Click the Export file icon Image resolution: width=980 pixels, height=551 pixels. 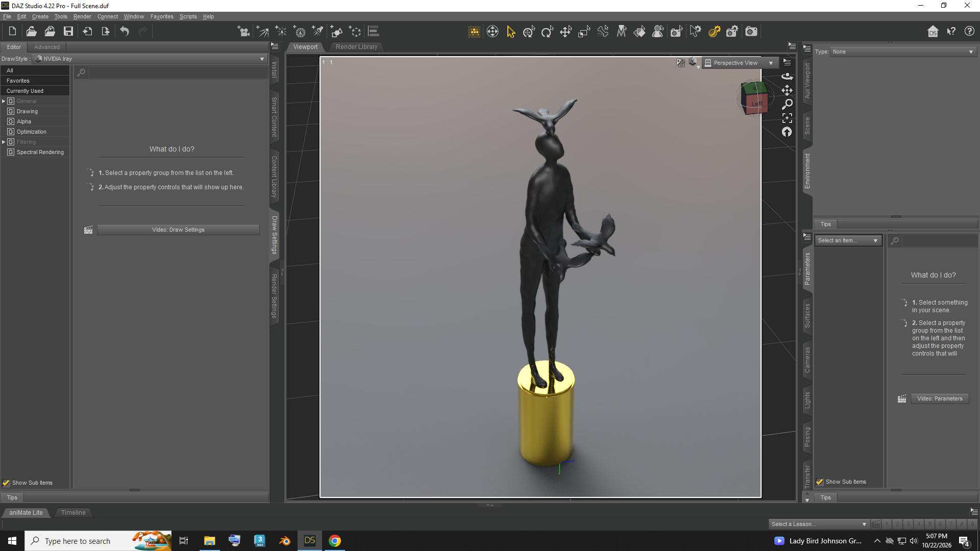point(106,32)
